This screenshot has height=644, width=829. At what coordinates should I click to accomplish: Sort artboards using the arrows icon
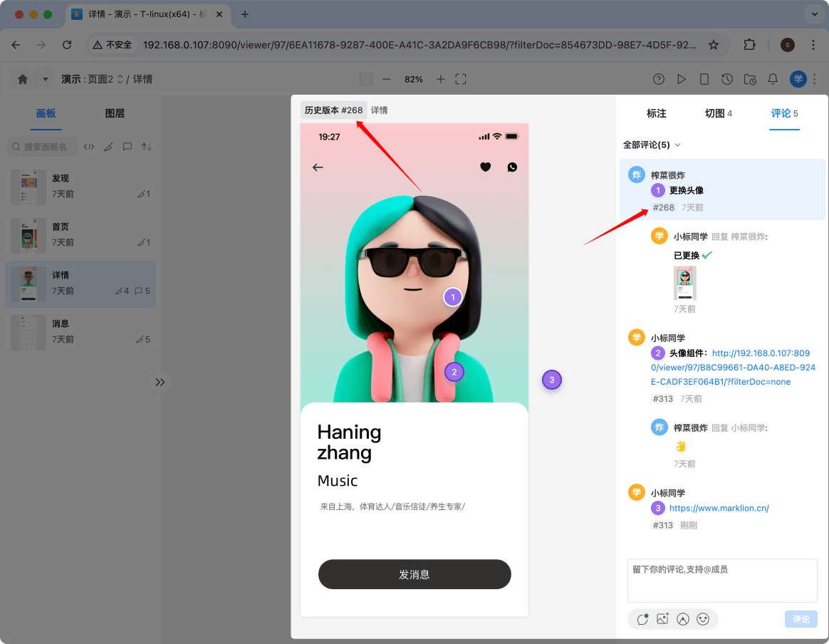(145, 146)
